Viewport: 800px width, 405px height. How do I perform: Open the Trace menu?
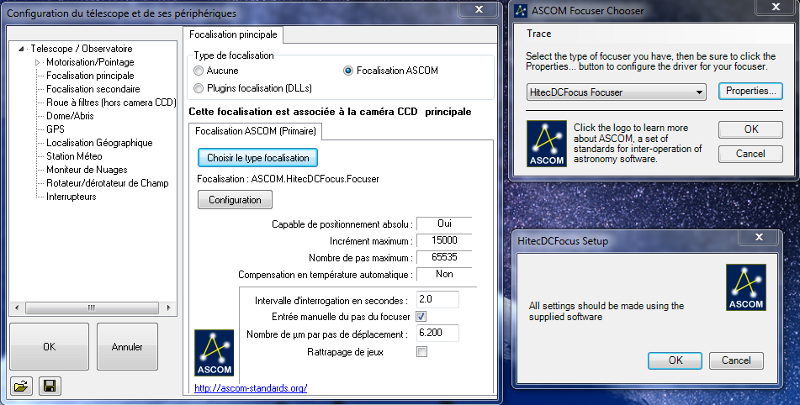click(539, 35)
